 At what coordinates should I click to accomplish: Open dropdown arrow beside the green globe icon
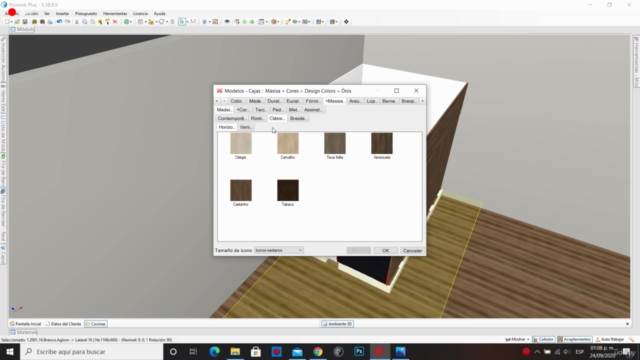click(131, 22)
